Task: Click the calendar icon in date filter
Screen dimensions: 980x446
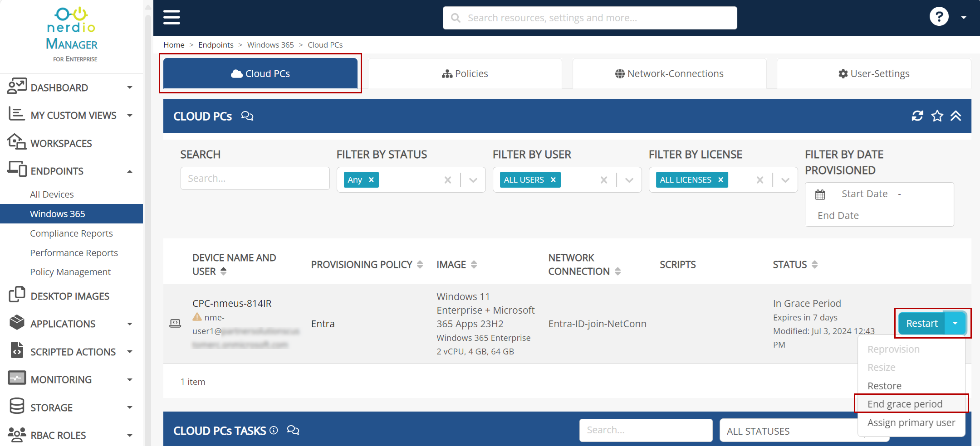Action: [x=820, y=194]
